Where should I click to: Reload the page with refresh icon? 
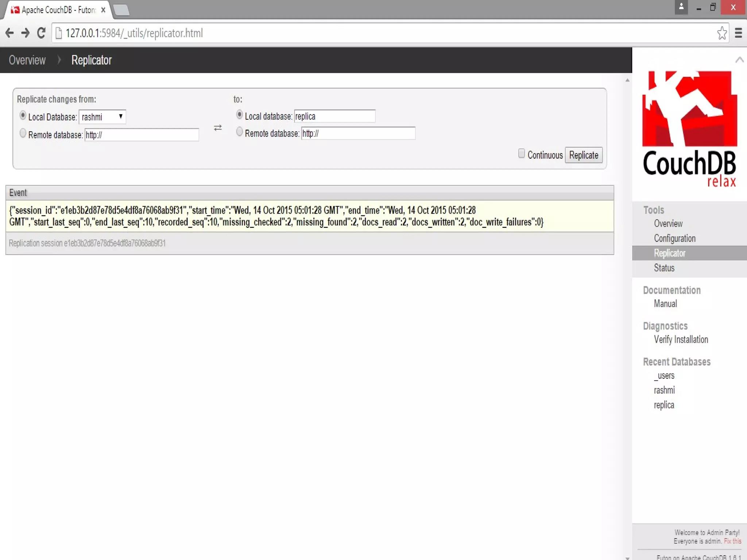41,33
